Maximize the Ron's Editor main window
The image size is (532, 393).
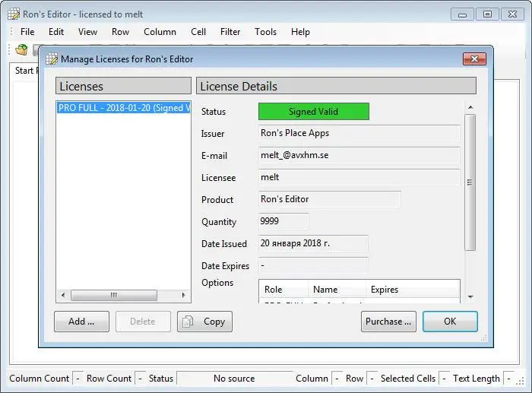point(487,14)
